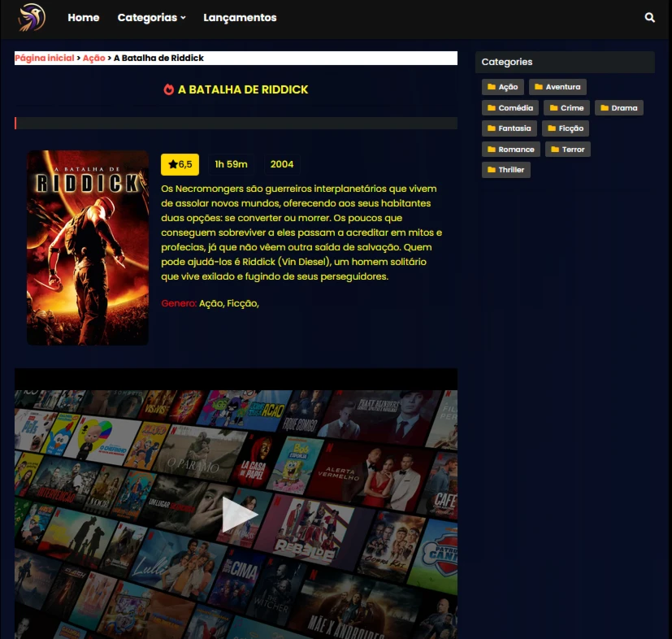Click the A Batalha de Riddick breadcrumb text
672x639 pixels.
pos(158,58)
